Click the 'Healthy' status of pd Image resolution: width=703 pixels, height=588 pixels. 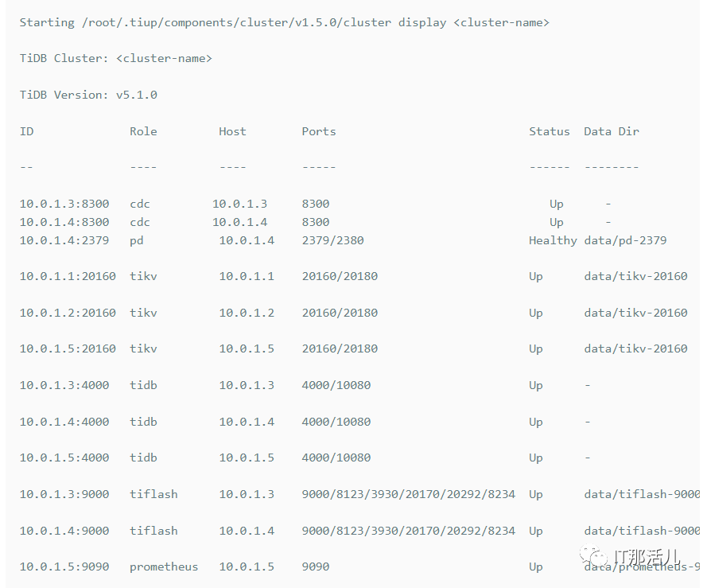[553, 241]
